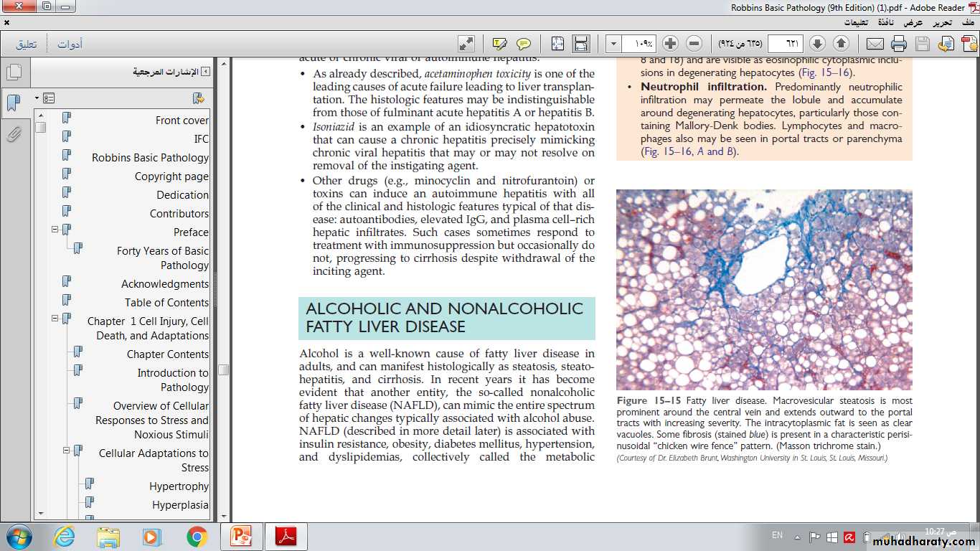Toggle the bookmarks panel in the left sidebar
980x551 pixels.
(14, 103)
